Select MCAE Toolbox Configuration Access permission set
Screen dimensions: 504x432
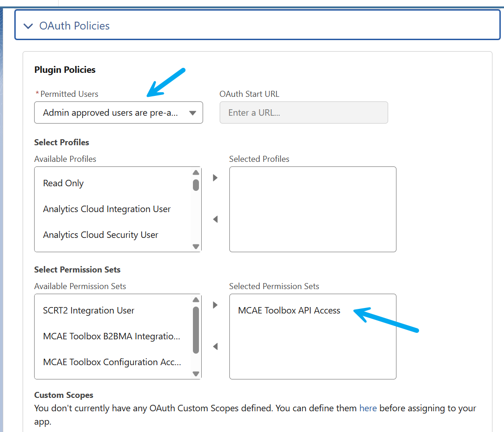pyautogui.click(x=112, y=362)
